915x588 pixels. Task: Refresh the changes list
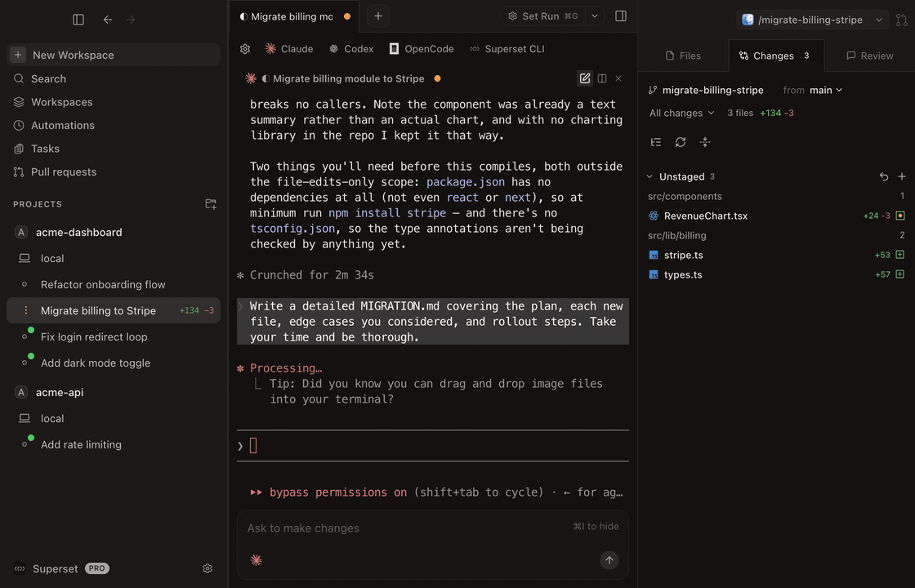pyautogui.click(x=681, y=142)
